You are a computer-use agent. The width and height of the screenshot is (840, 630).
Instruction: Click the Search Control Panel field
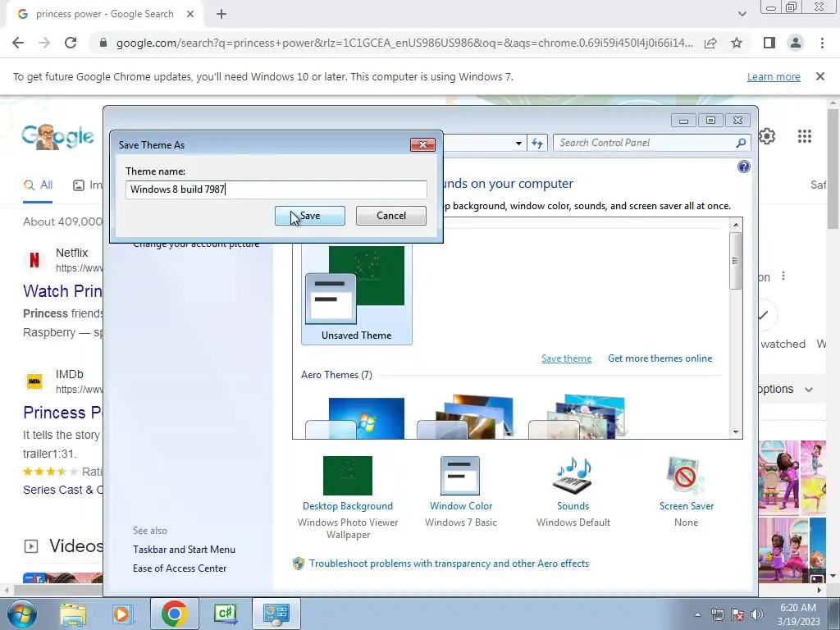point(646,143)
